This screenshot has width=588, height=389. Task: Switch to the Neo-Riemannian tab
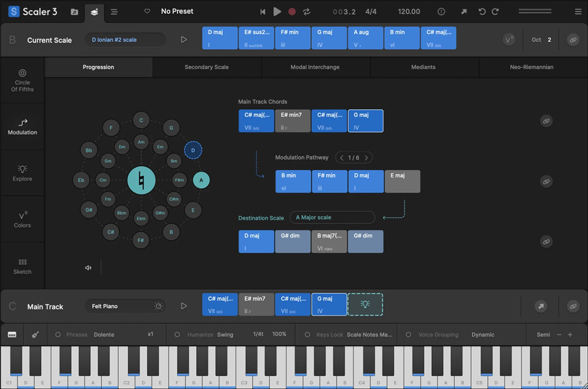click(x=533, y=67)
